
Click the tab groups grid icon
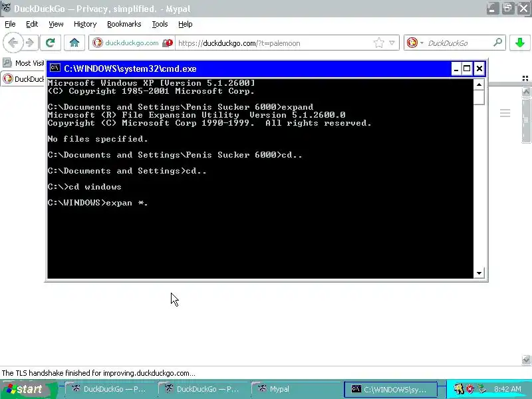tap(525, 78)
